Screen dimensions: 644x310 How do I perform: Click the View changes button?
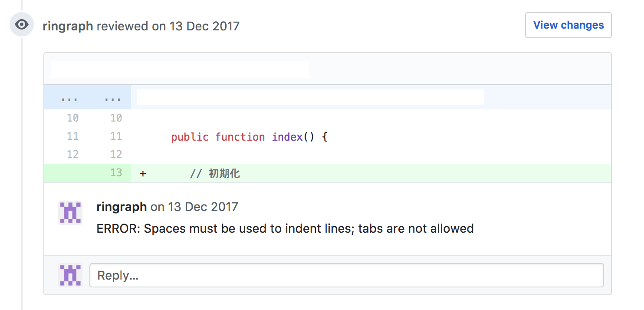click(568, 25)
